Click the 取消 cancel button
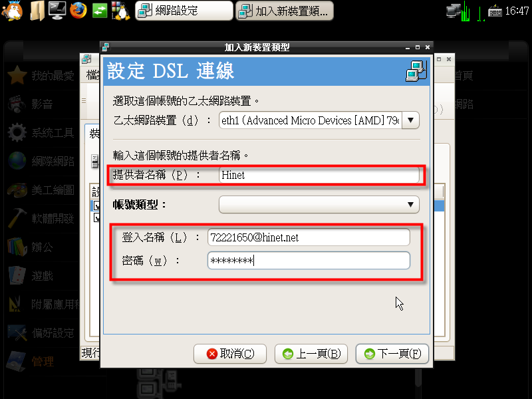 230,354
